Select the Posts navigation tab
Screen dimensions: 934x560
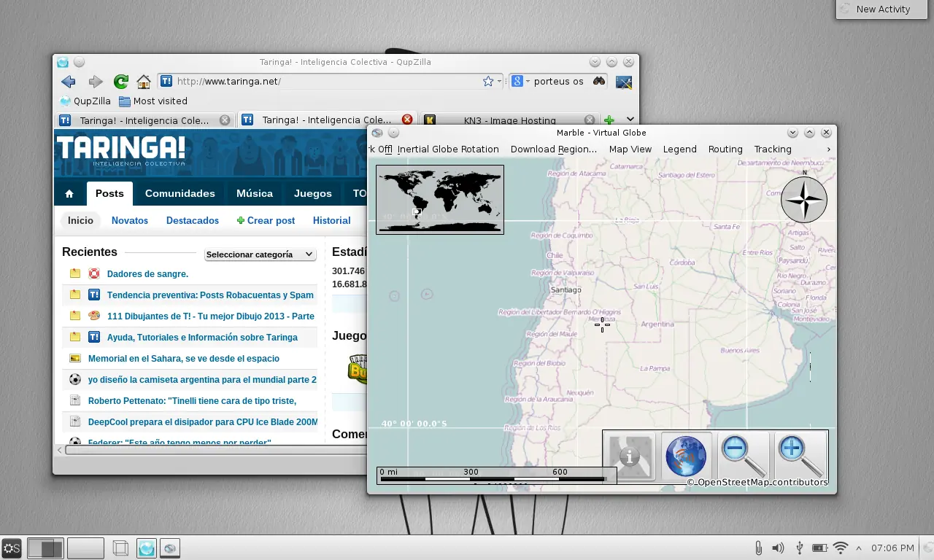point(109,194)
